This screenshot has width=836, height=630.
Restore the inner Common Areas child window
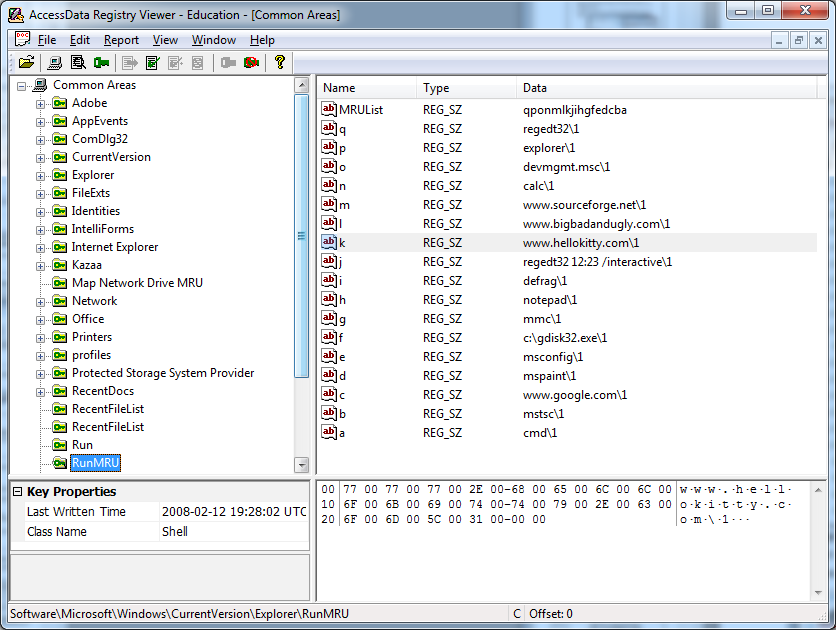[x=799, y=40]
